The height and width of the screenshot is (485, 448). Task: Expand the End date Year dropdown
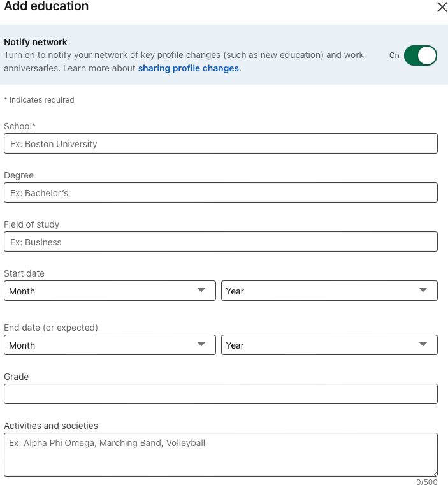point(329,345)
